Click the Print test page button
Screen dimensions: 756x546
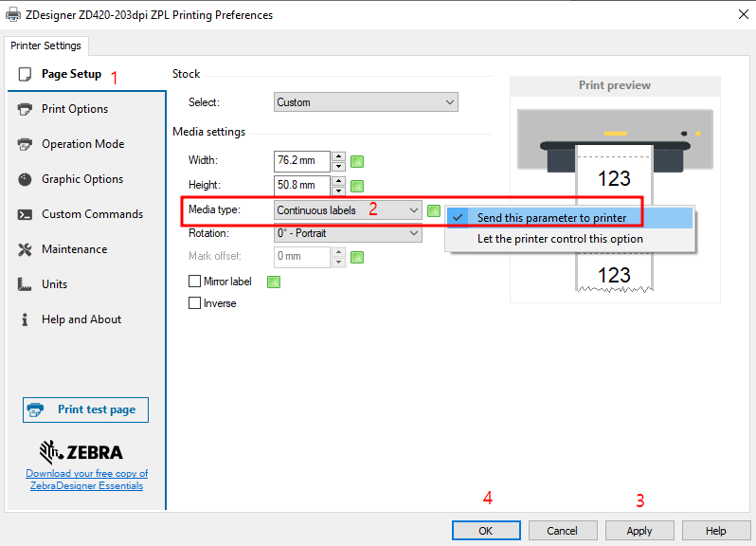click(85, 409)
